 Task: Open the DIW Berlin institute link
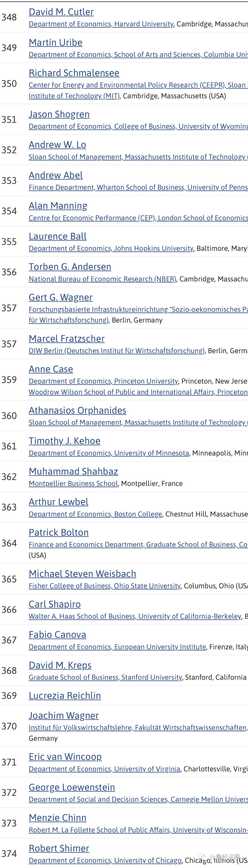click(117, 351)
